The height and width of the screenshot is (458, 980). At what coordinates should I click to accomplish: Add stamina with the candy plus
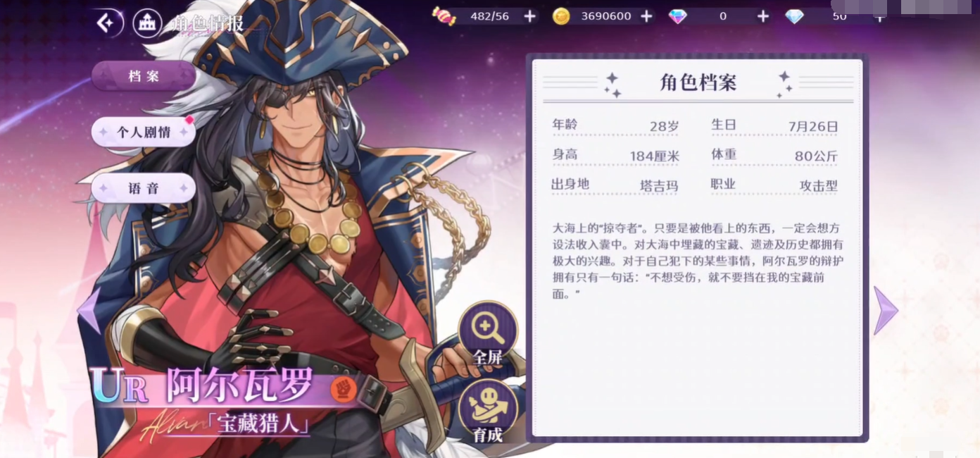point(530,16)
